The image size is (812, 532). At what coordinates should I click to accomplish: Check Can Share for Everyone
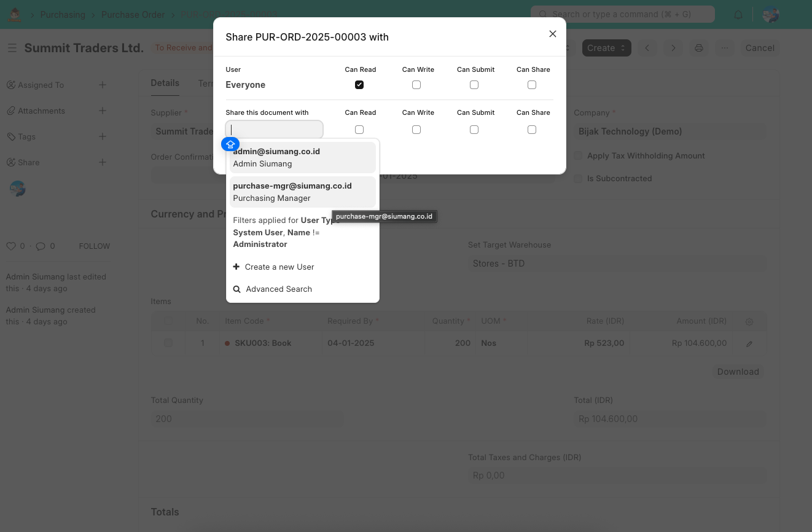(x=532, y=85)
